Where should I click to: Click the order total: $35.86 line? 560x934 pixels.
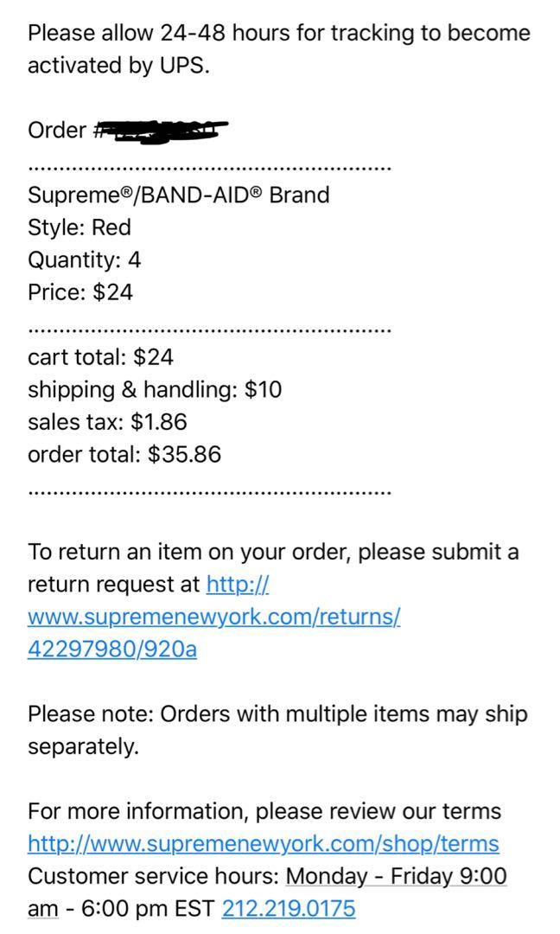coord(124,455)
